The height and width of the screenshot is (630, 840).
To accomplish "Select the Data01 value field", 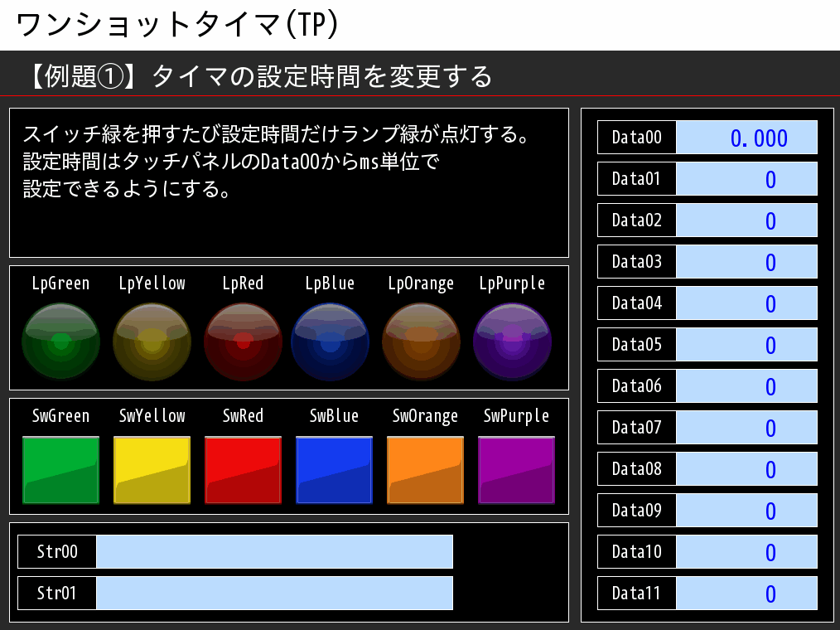I will pyautogui.click(x=746, y=178).
